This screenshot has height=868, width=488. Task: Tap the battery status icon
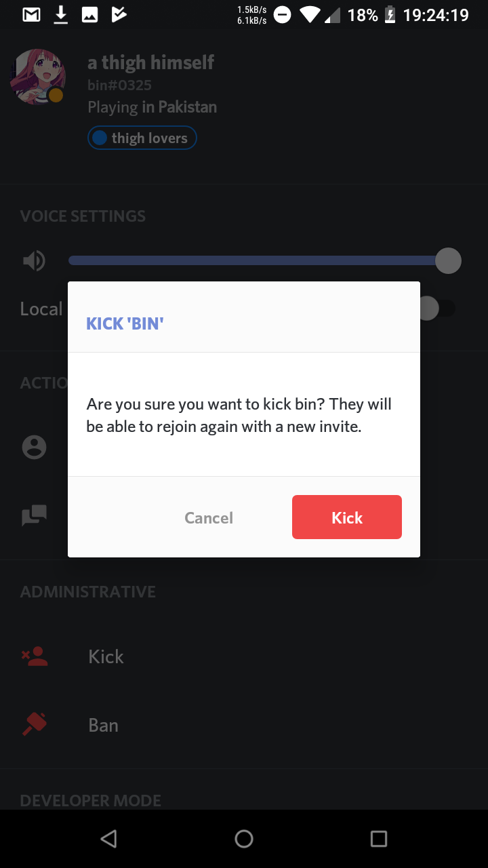click(x=390, y=15)
